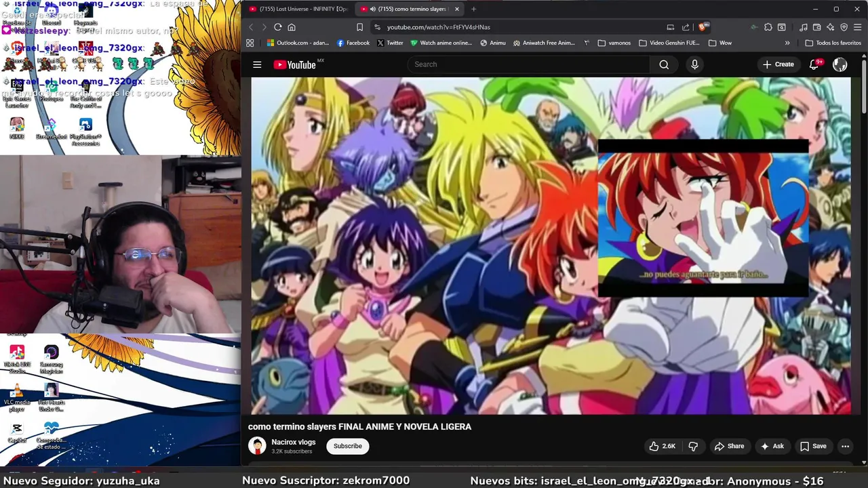This screenshot has width=868, height=488.
Task: Open the Wow bookmarks folder
Action: (720, 43)
